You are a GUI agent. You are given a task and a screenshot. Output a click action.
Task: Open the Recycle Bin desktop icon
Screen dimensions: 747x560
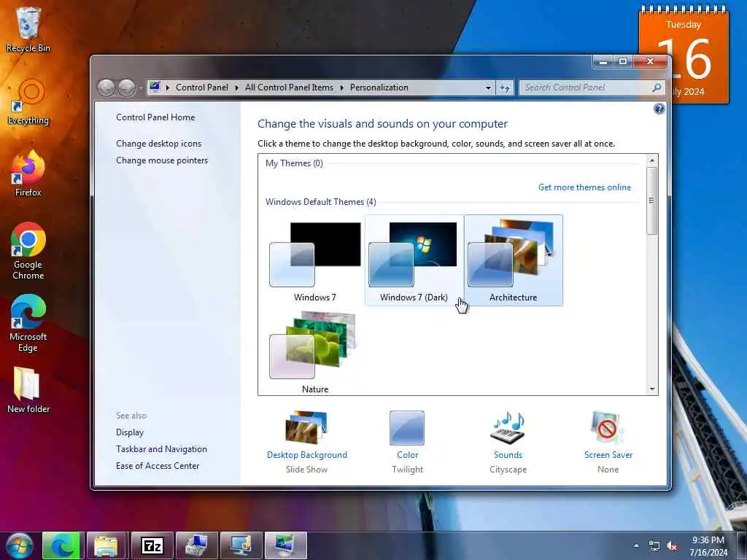28,29
